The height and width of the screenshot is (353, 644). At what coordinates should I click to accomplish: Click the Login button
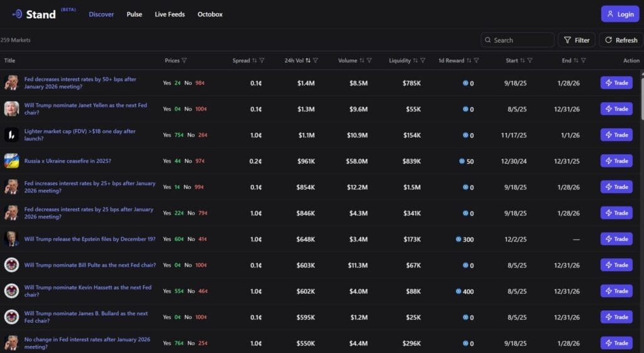(620, 14)
